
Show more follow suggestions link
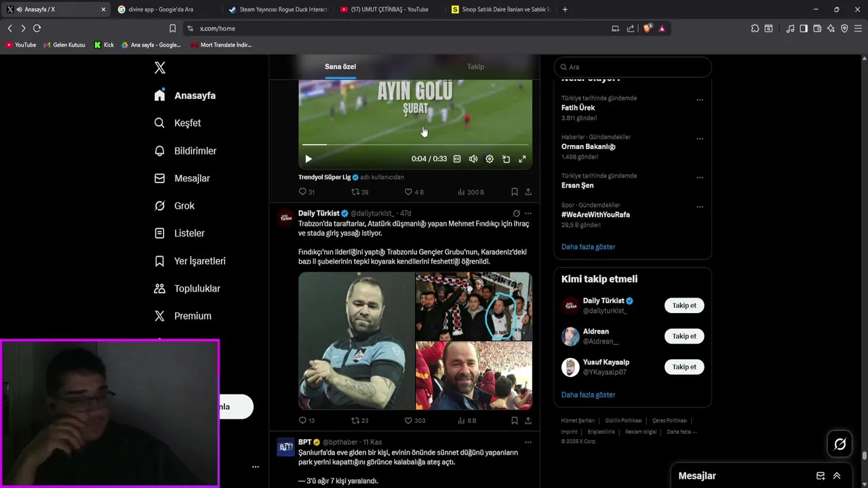coord(588,394)
